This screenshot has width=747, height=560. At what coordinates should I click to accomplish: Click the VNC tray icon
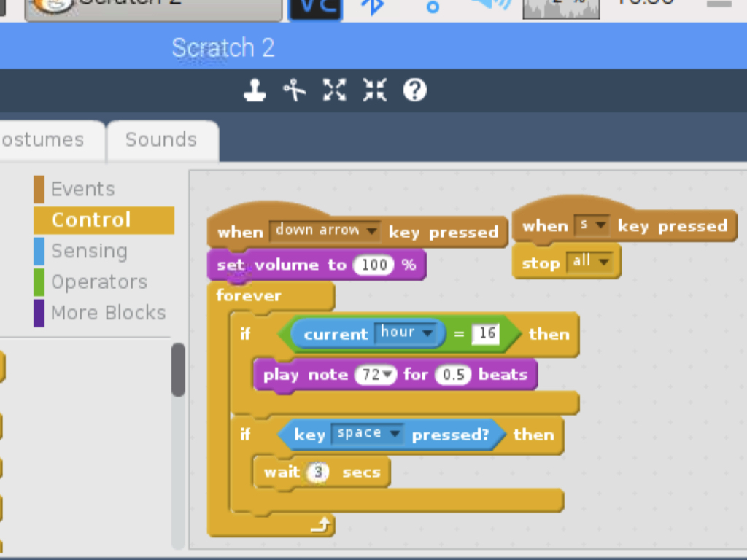coord(315,9)
